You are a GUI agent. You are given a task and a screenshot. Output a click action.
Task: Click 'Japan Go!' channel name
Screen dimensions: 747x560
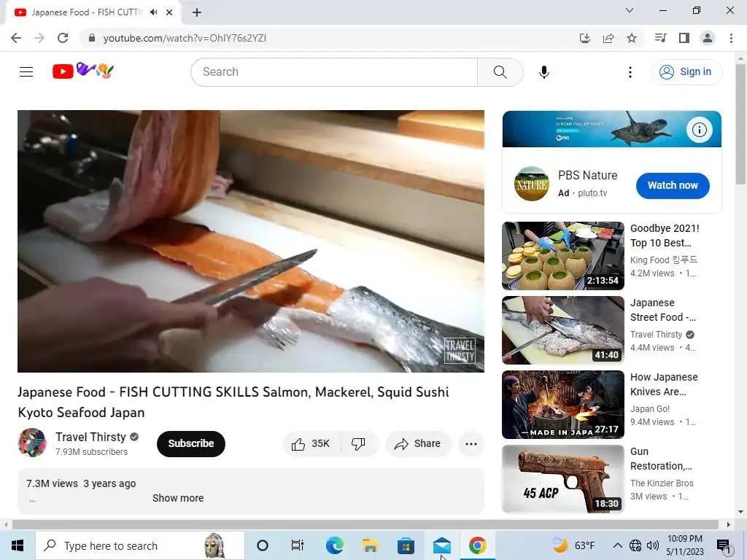pyautogui.click(x=650, y=409)
